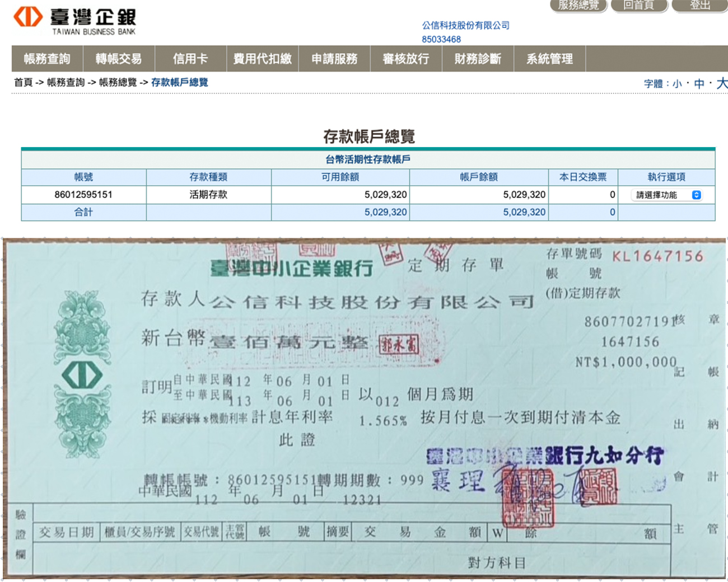Open the 財務診斷 menu
The width and height of the screenshot is (728, 582).
(478, 59)
